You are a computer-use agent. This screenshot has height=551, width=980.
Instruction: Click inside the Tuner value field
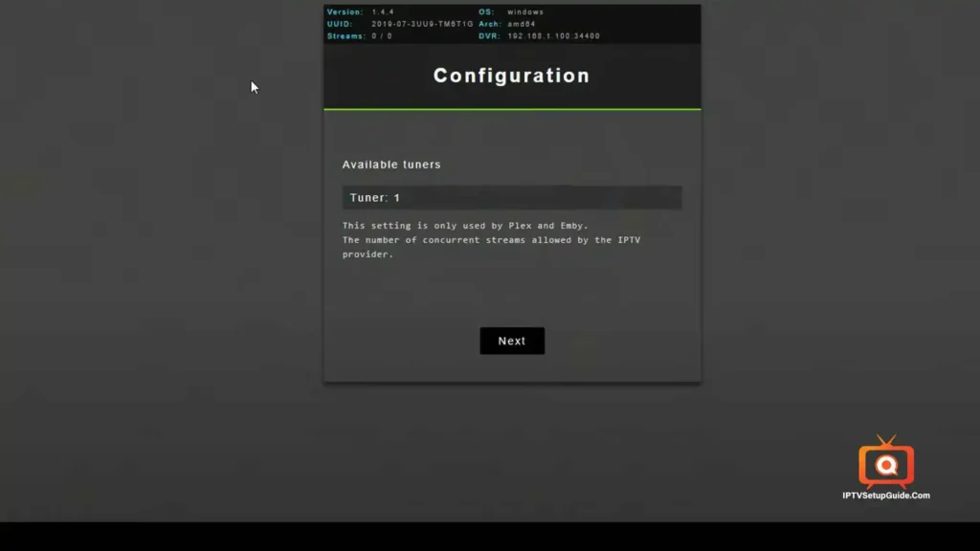click(512, 197)
